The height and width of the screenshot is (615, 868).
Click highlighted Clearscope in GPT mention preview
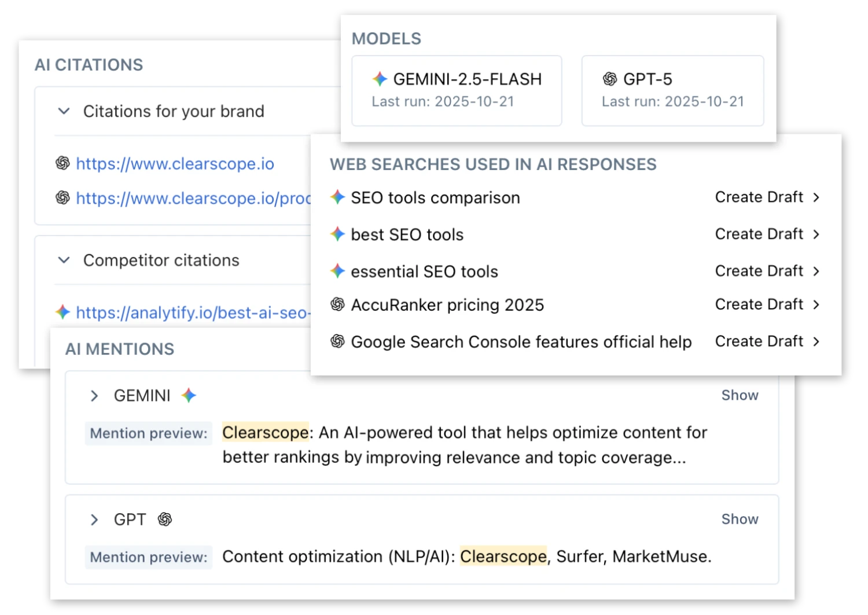click(503, 556)
